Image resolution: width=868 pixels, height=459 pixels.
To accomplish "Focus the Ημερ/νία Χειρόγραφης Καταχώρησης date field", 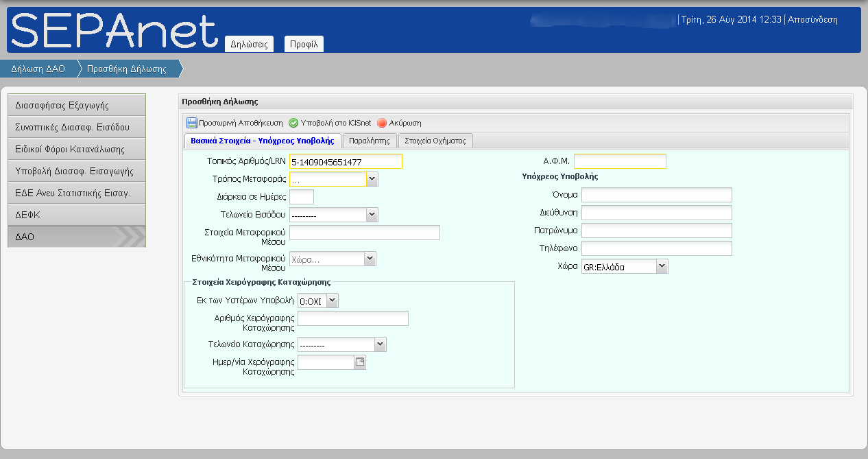I will point(326,362).
